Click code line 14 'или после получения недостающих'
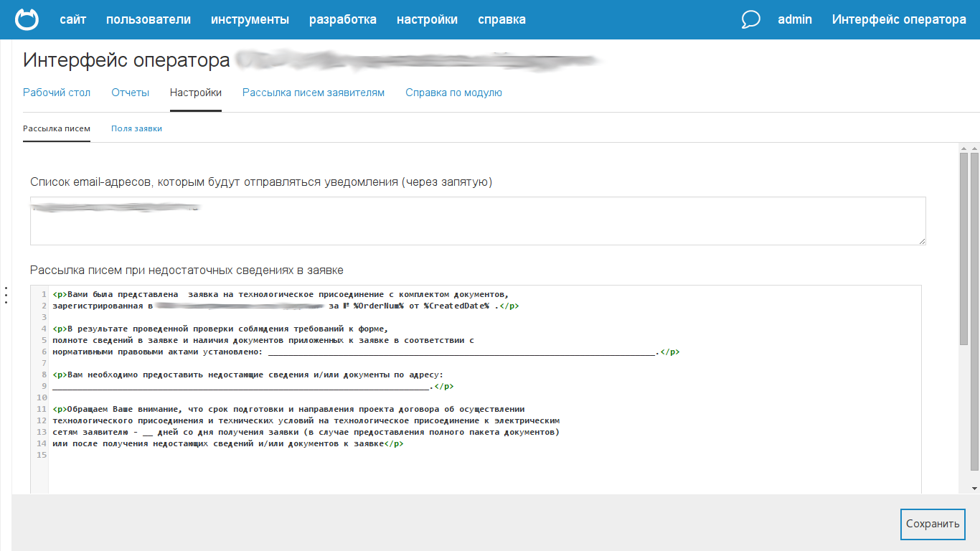Viewport: 980px width, 551px height. pos(228,443)
